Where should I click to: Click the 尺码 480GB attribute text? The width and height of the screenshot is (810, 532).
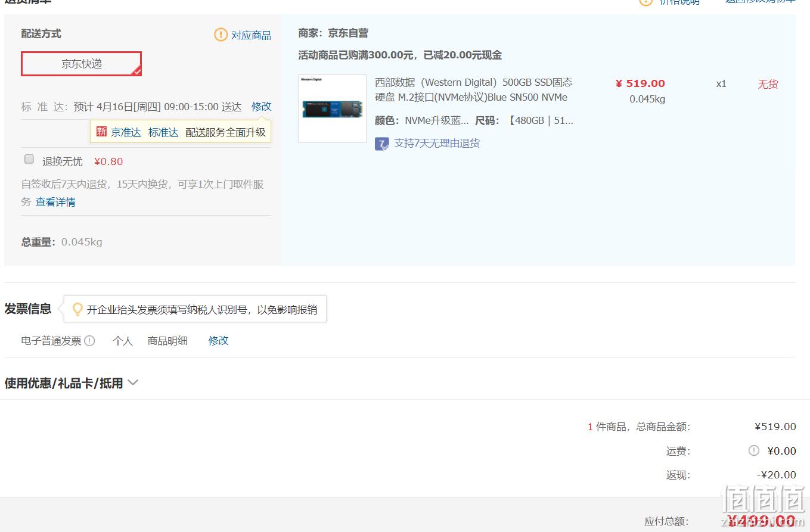click(x=524, y=120)
